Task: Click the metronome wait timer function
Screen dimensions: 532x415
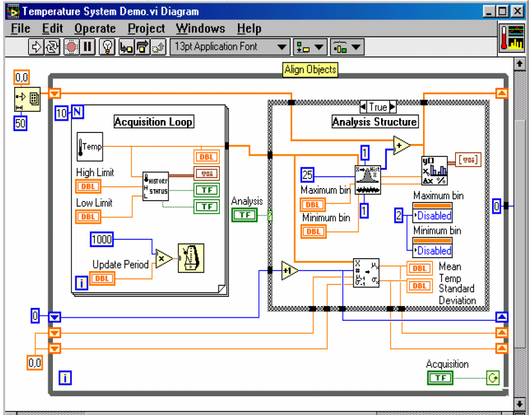Action: pos(192,258)
